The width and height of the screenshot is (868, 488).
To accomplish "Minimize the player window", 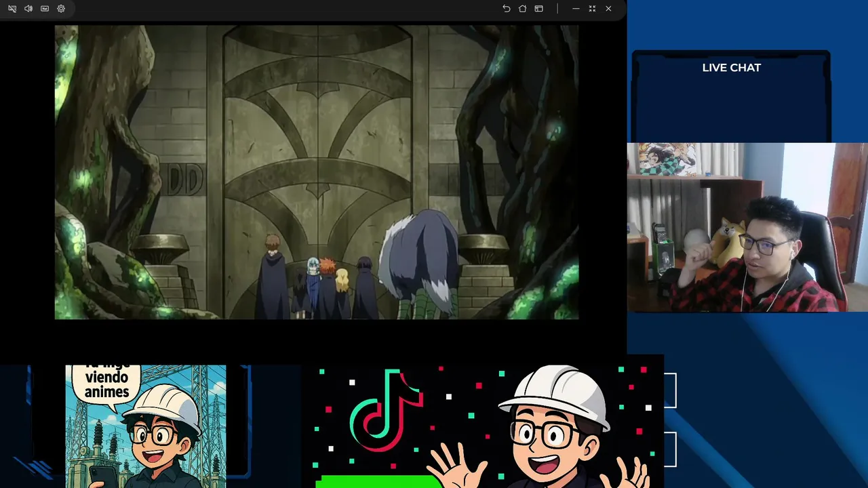I will tap(576, 9).
